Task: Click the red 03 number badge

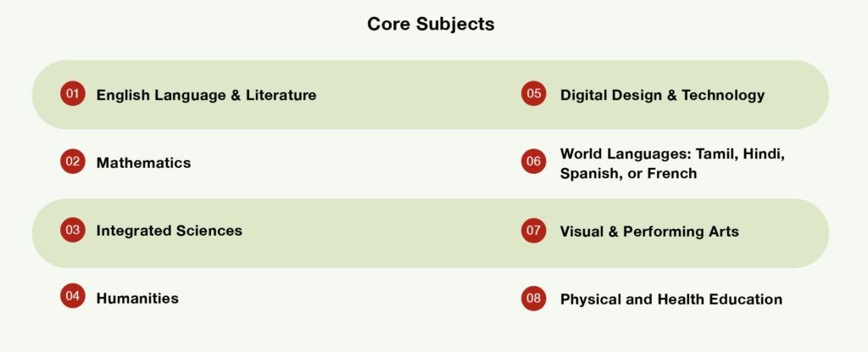Action: [x=73, y=230]
